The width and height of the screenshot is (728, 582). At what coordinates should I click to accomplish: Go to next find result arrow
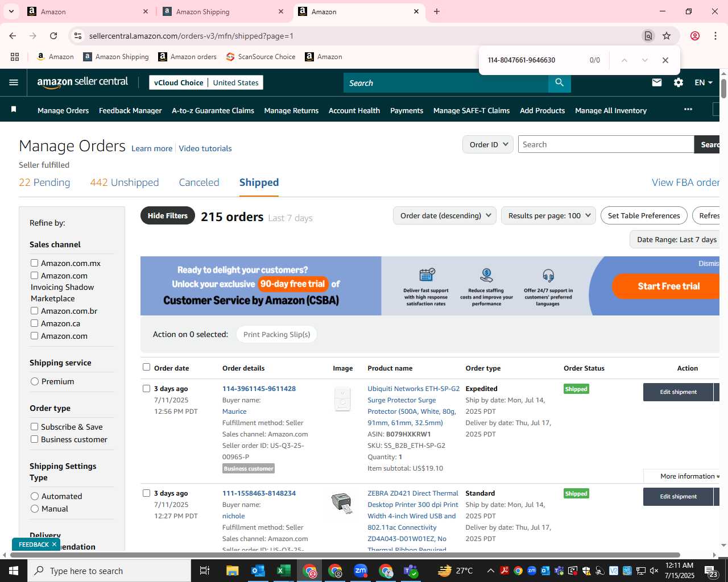click(644, 60)
